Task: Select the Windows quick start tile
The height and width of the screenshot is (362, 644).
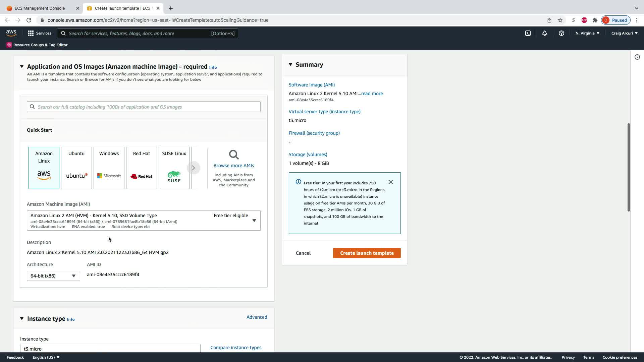Action: coord(109,168)
